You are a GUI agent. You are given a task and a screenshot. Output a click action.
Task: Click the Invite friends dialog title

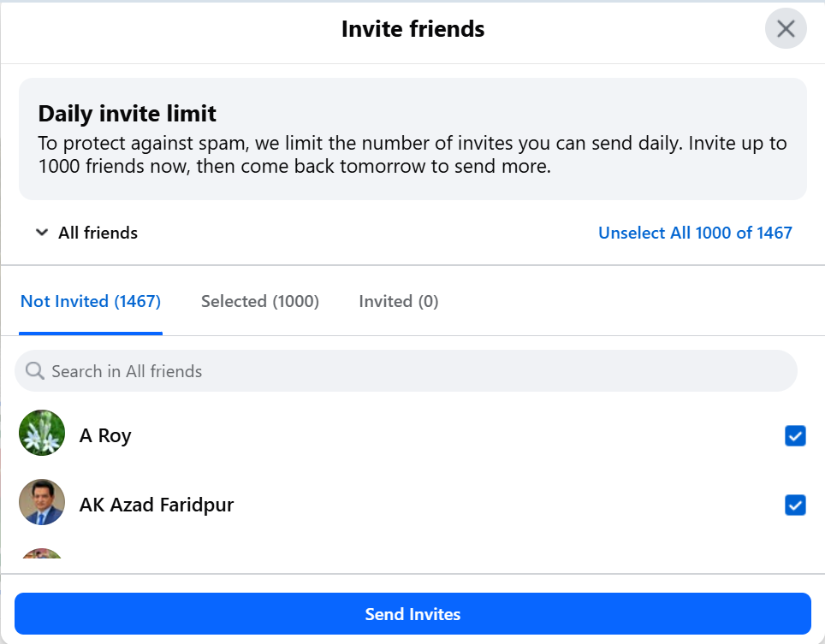click(412, 29)
